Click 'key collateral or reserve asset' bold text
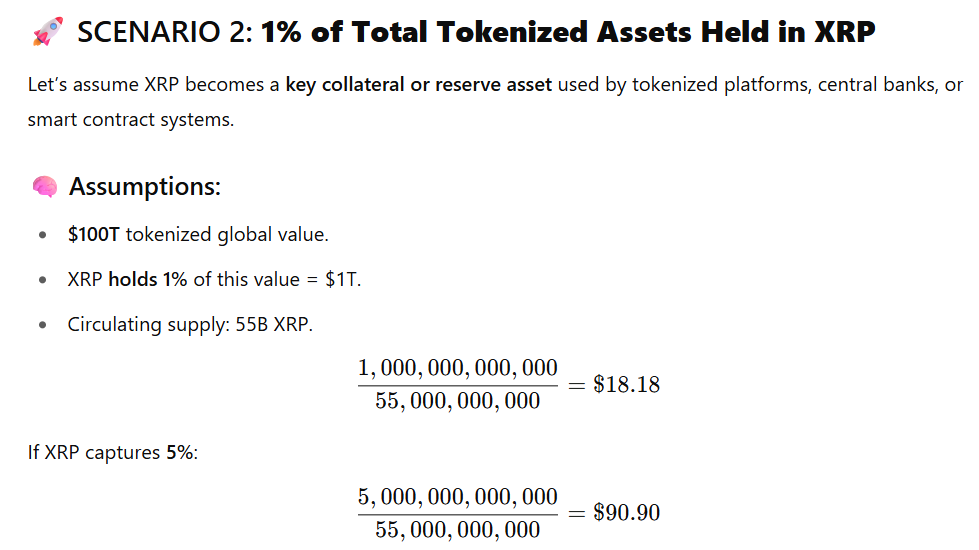The image size is (979, 550). coord(418,84)
